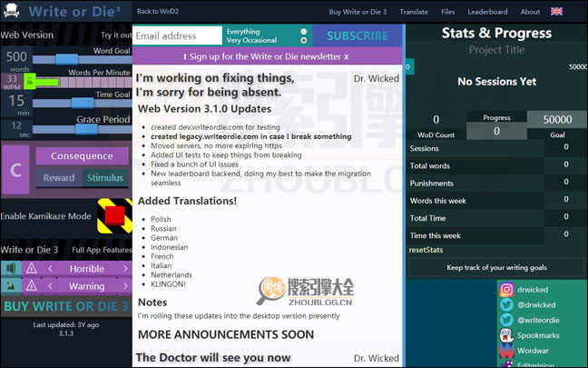Click the SUBSCRIBE button
The image size is (588, 368).
(358, 35)
